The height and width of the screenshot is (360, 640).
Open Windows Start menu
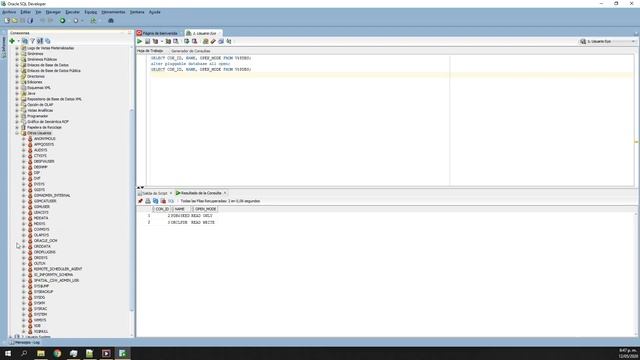pyautogui.click(x=8, y=353)
